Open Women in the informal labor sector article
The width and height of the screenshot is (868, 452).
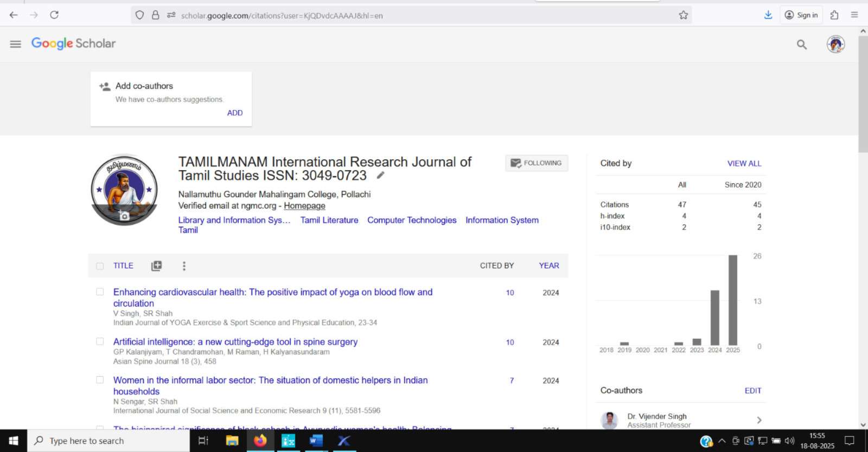[271, 386]
